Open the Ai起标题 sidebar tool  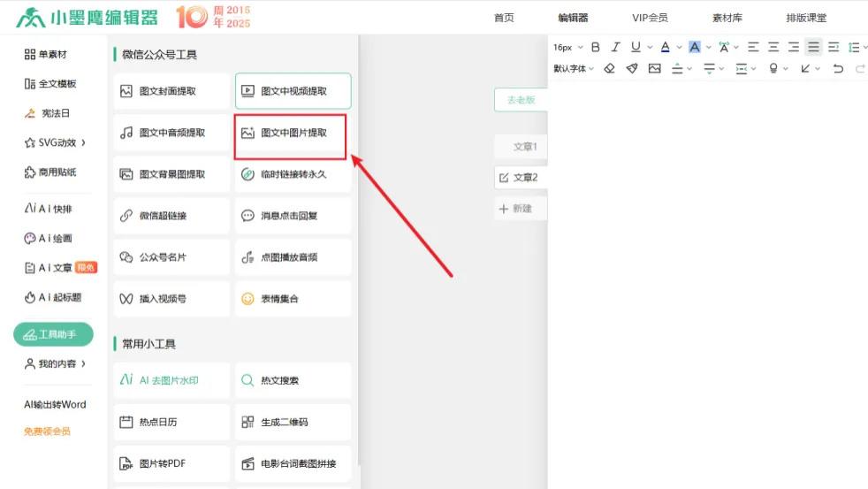coord(52,297)
